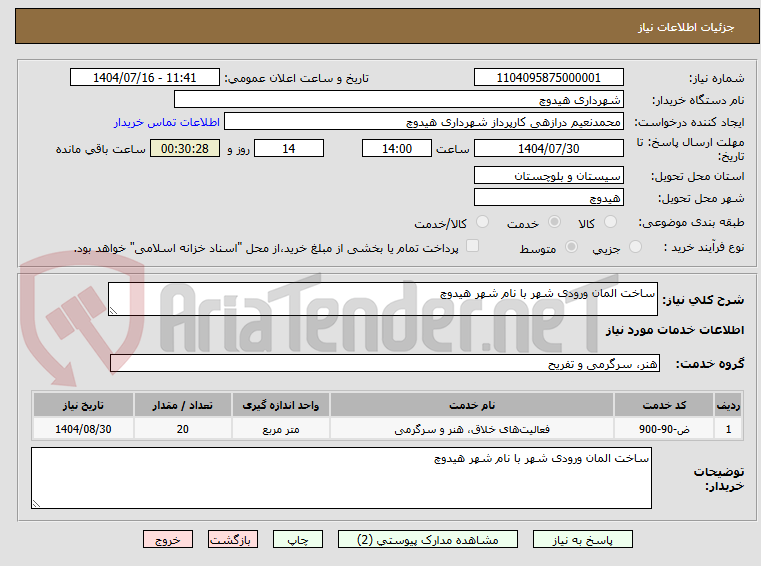Image resolution: width=761 pixels, height=566 pixels.
Task: Click the ساعت باقی مانده label
Action: point(100,149)
